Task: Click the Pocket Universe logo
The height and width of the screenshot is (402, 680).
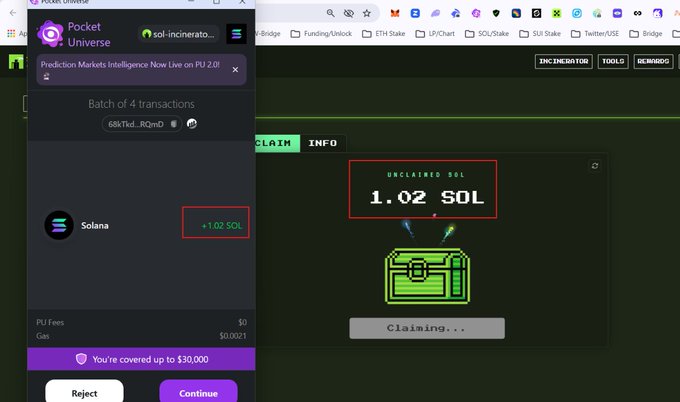Action: tap(50, 34)
